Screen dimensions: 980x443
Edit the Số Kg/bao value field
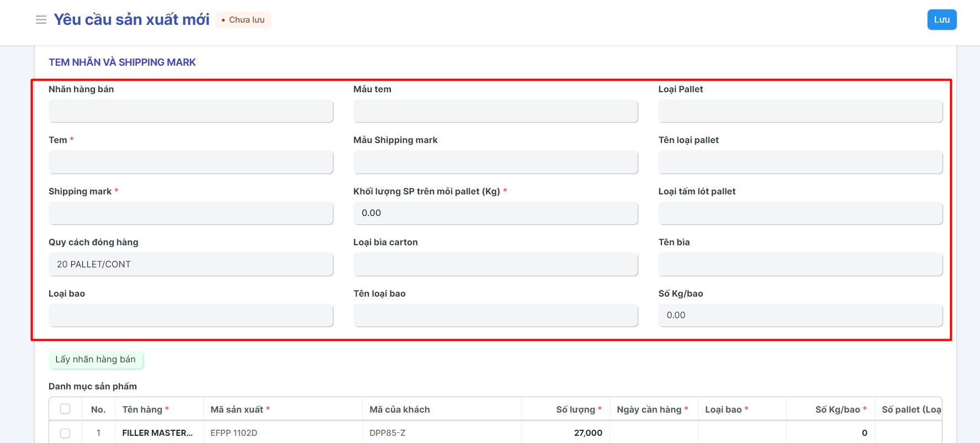800,315
